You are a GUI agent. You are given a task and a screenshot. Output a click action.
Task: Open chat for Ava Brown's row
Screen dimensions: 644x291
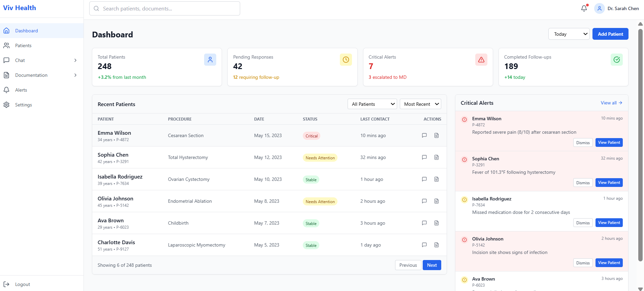424,223
